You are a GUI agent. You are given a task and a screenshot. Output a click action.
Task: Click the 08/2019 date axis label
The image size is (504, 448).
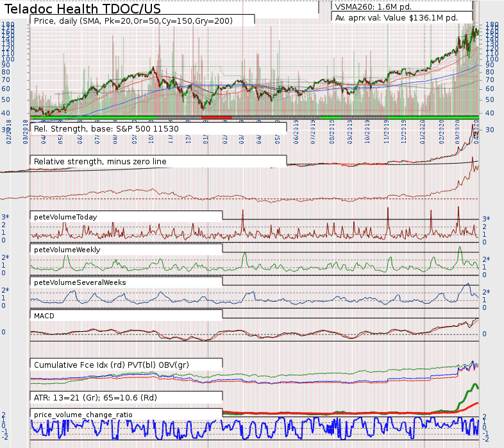(332, 132)
